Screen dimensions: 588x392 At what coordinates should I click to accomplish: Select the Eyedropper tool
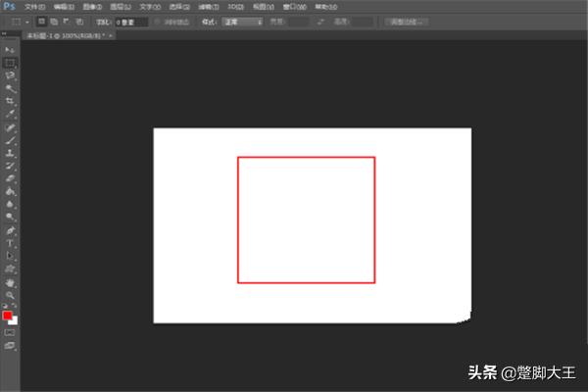[10, 114]
